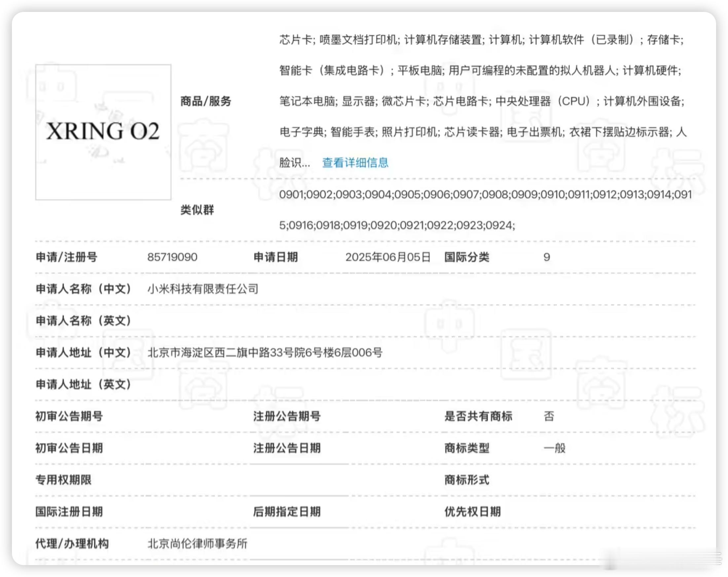
Task: Click the goods line starting 电子字典; 智能手表
Action: pos(483,132)
